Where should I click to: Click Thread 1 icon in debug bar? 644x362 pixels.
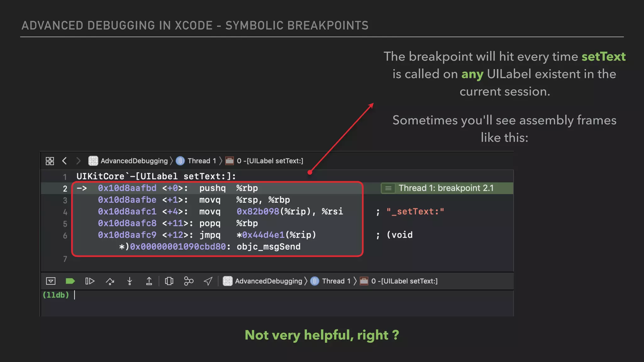315,281
